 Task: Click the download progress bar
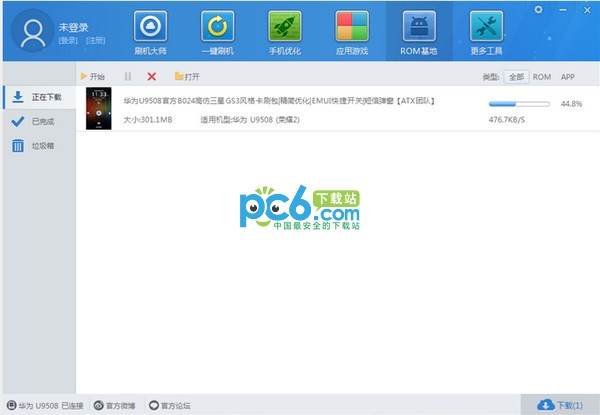(519, 104)
